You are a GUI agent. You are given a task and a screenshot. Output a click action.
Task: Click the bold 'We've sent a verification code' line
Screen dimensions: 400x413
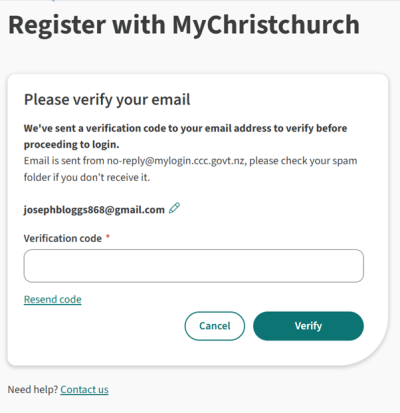[185, 128]
